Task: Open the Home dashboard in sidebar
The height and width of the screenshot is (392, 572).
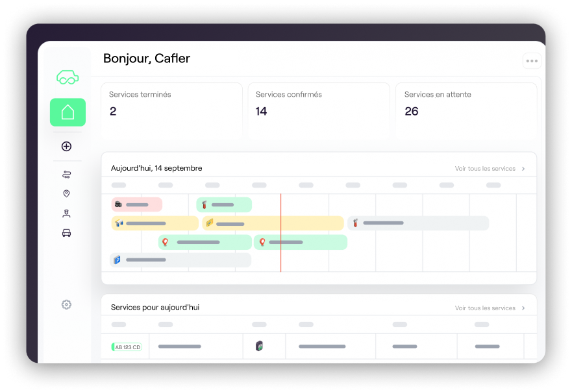Action: (x=68, y=112)
